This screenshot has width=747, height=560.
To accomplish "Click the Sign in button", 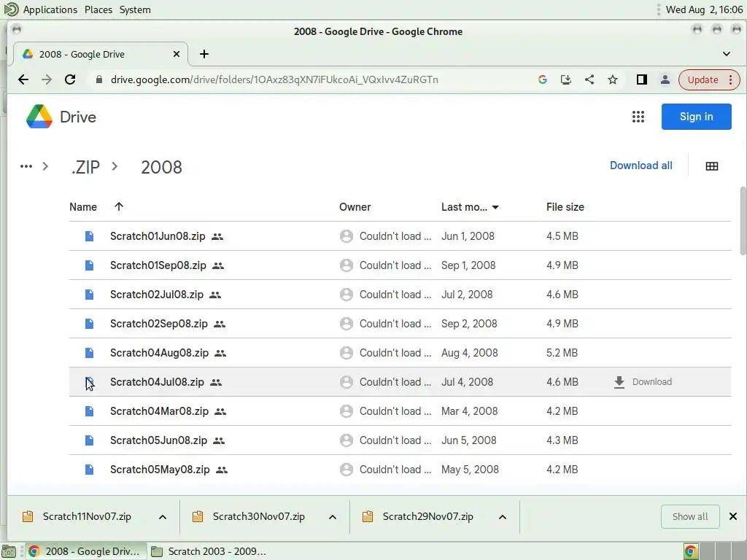I will pyautogui.click(x=696, y=117).
